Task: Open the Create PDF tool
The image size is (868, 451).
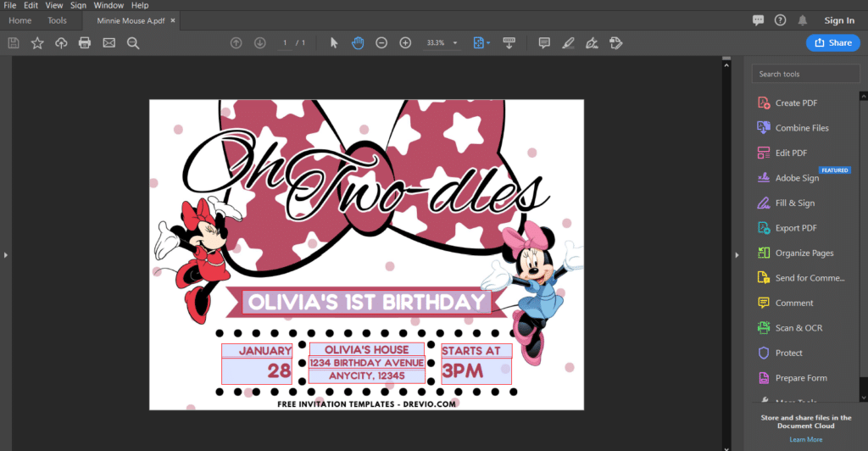Action: click(x=796, y=103)
